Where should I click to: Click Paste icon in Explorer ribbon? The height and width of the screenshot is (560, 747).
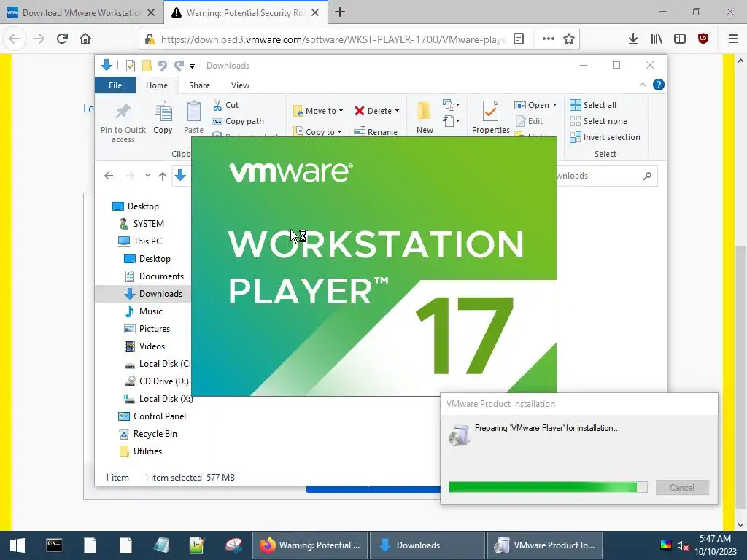click(x=193, y=117)
